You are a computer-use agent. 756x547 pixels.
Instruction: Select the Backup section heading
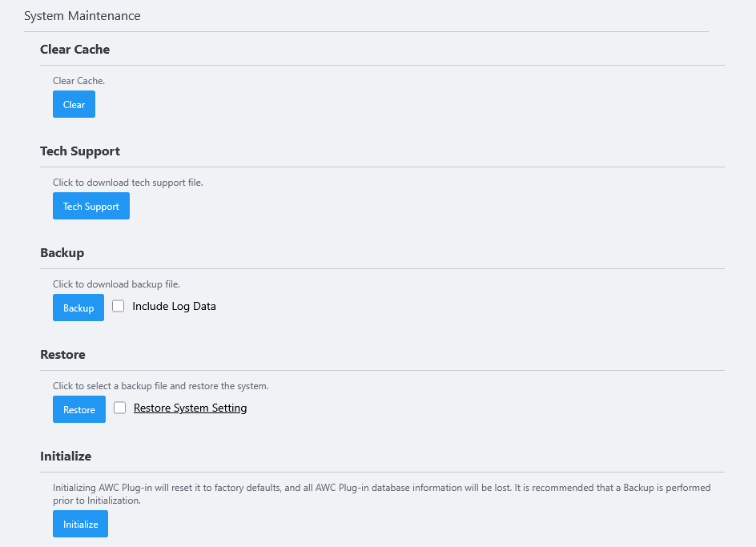tap(62, 252)
